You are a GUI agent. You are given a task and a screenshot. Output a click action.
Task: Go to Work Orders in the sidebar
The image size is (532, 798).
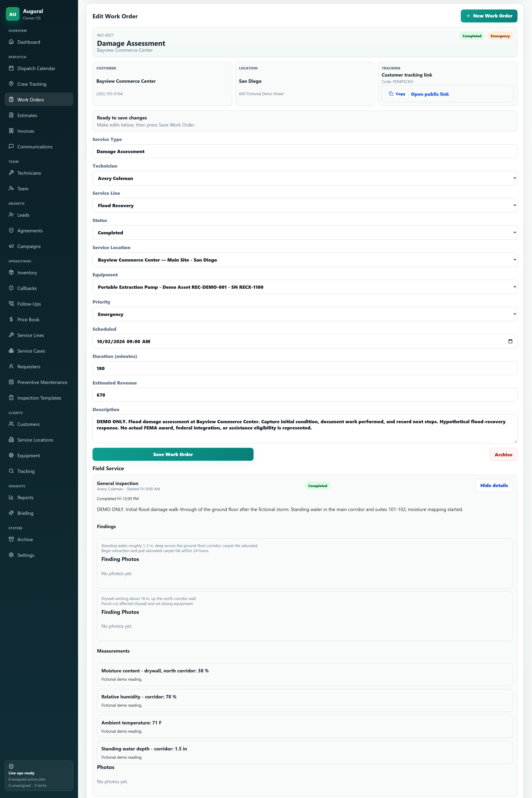[39, 99]
